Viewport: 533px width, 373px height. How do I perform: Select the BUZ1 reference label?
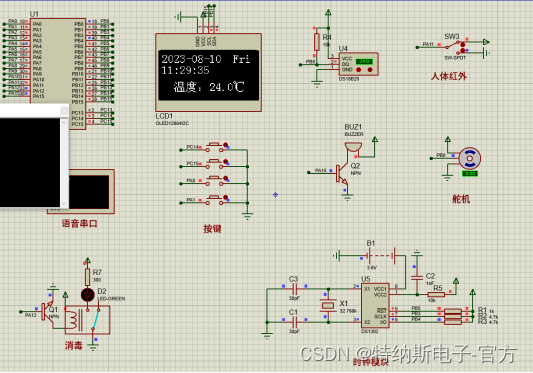(353, 127)
